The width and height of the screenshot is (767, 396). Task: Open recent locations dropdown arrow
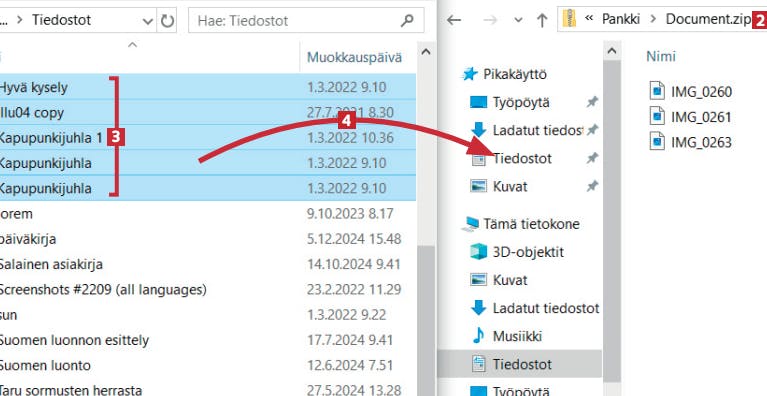[519, 21]
